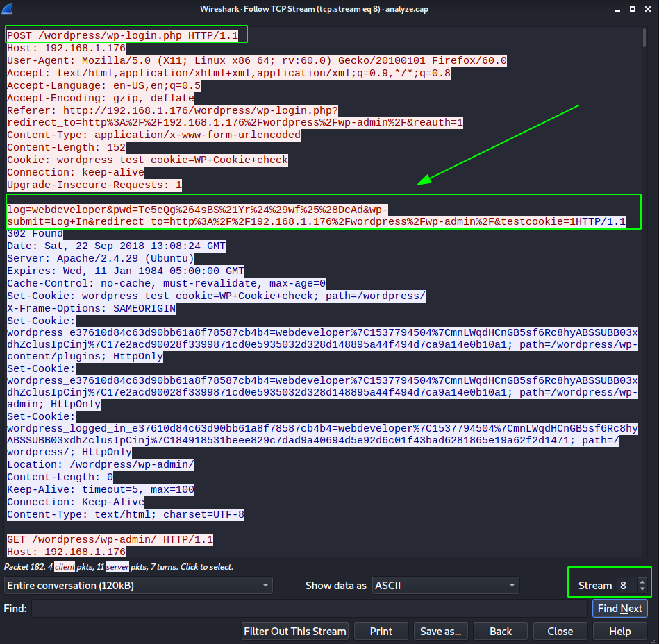Expand the Show data as ASCII dropdown
Screen dimensions: 659x644
(x=445, y=586)
